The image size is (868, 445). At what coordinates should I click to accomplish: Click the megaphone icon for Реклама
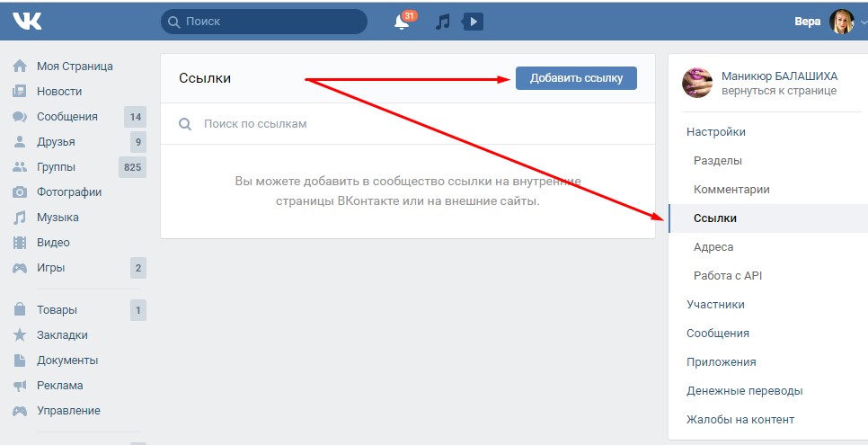click(20, 385)
